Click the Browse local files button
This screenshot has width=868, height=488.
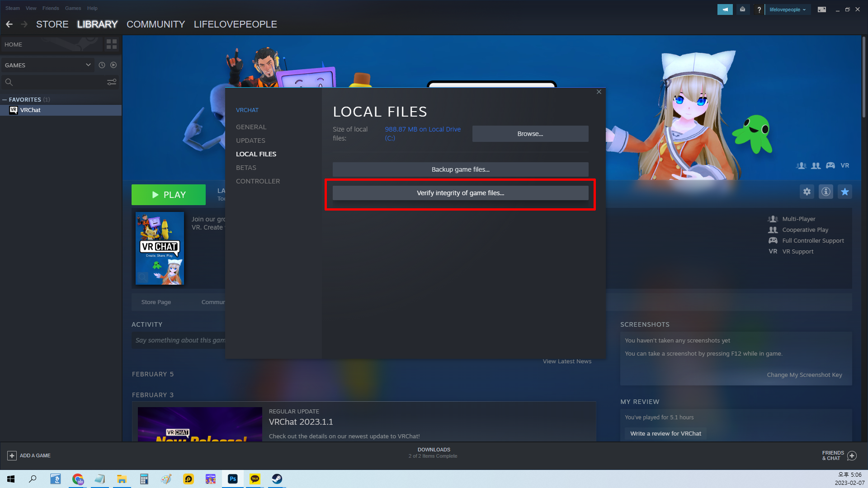(x=530, y=134)
